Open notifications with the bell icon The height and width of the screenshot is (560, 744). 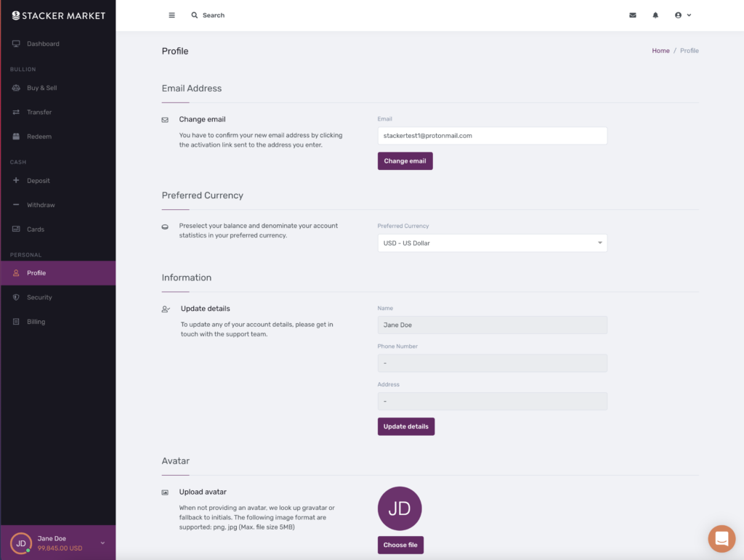point(655,15)
